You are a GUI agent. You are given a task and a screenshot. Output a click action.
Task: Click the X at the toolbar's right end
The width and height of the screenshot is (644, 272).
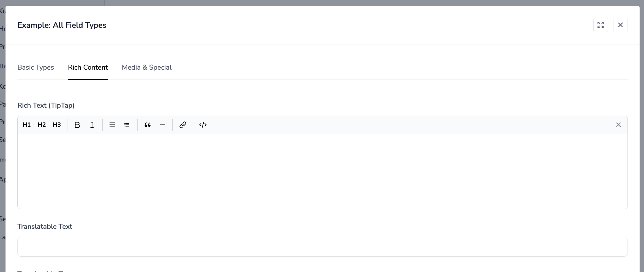coord(618,125)
